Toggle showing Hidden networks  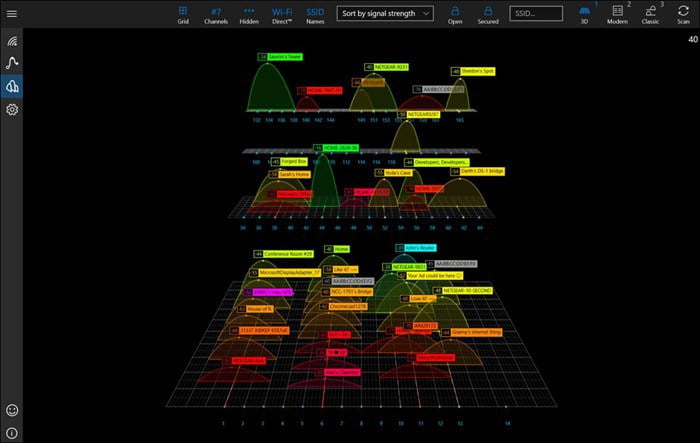coord(249,15)
